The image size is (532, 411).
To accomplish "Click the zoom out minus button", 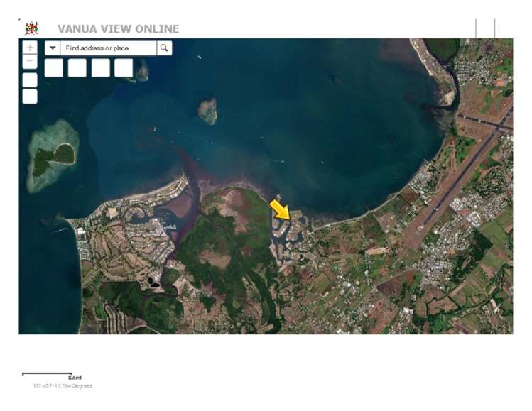I will (30, 61).
